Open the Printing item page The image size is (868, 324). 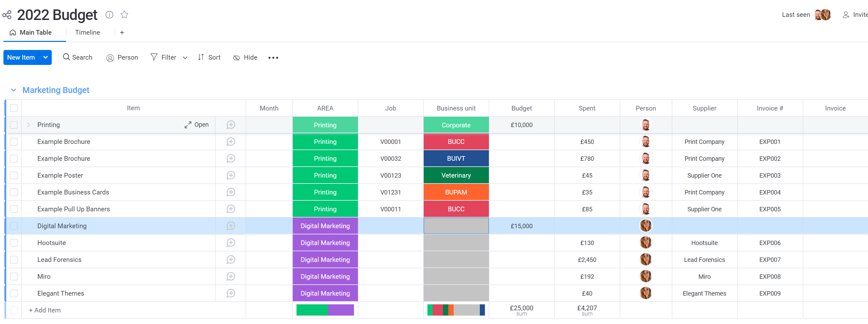(197, 125)
